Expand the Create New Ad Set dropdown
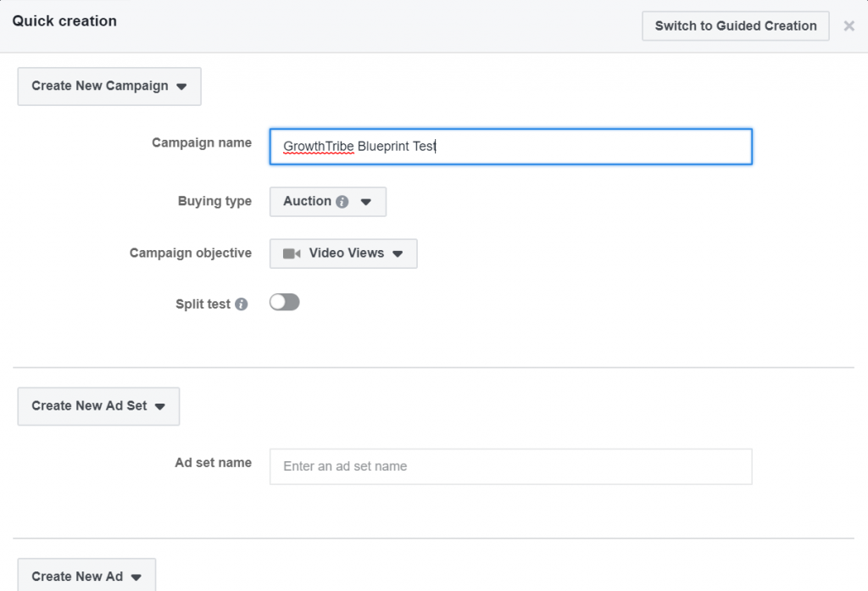The image size is (868, 591). (98, 406)
